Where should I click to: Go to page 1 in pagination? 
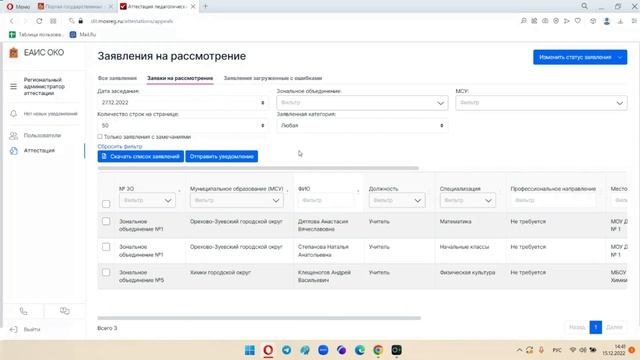(596, 327)
